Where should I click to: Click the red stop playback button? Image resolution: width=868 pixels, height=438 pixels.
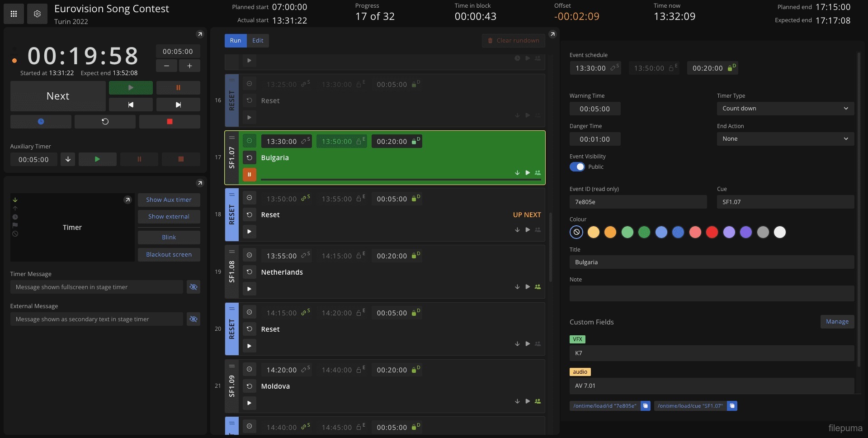(170, 122)
